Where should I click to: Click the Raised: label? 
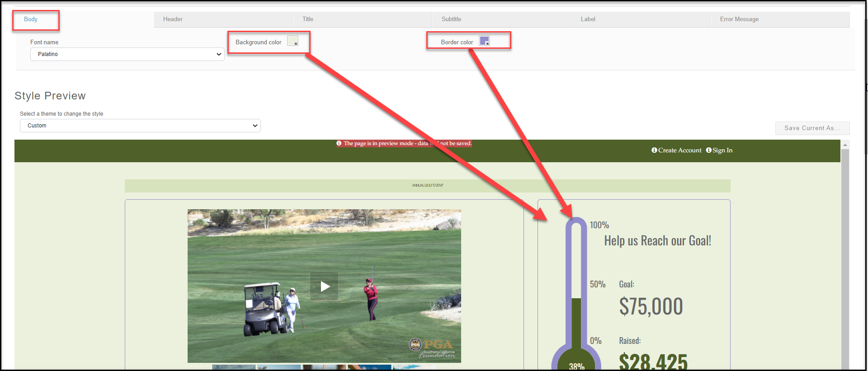pos(630,341)
